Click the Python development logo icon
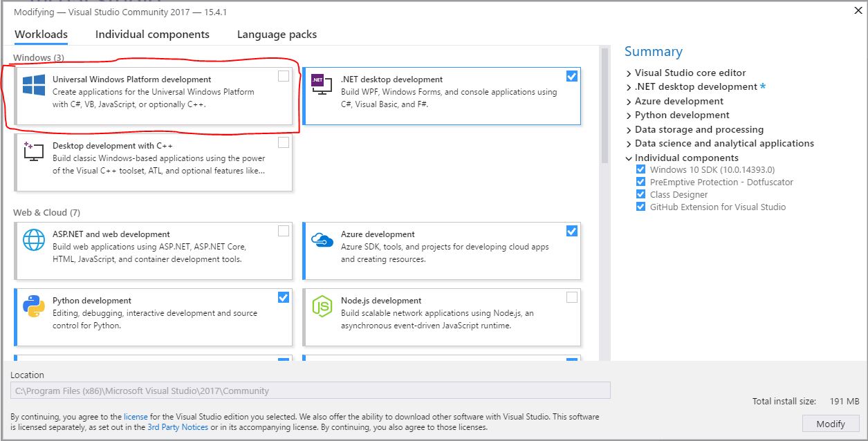 click(x=33, y=306)
